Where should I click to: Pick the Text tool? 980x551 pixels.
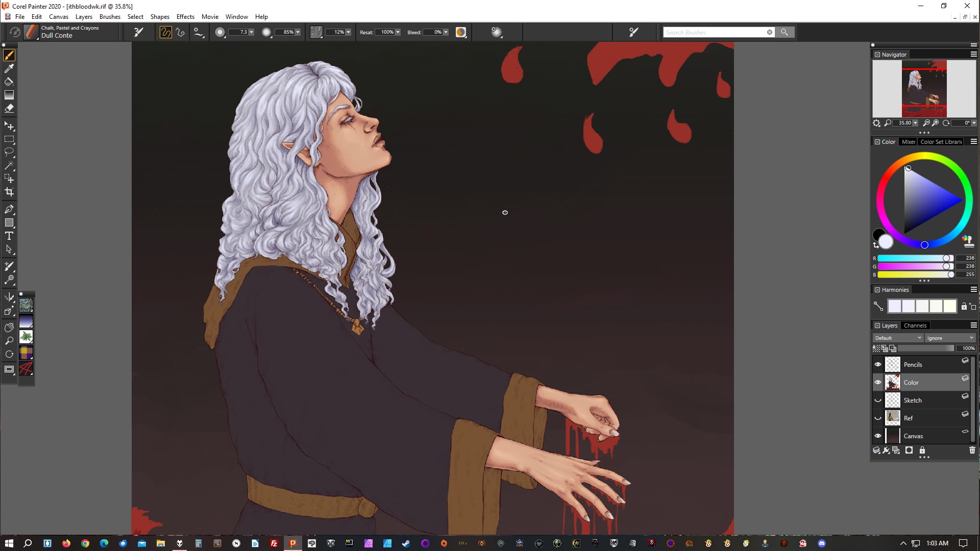(9, 236)
